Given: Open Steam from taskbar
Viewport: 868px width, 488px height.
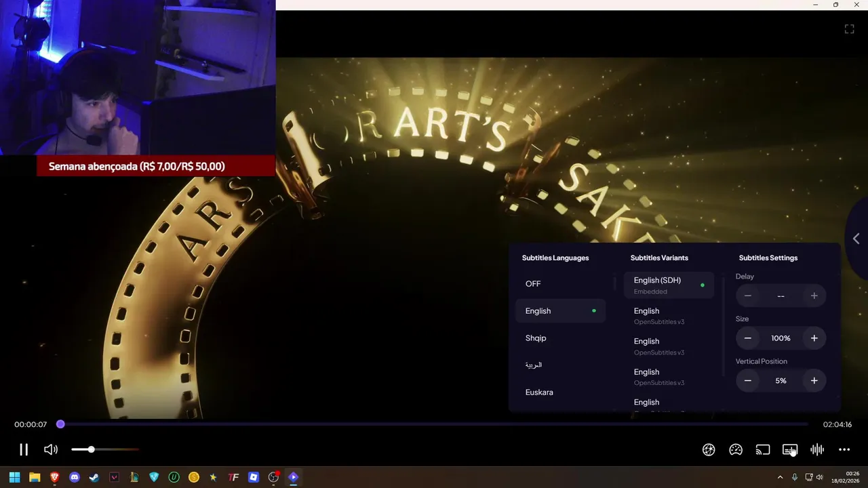Looking at the screenshot, I should (94, 477).
